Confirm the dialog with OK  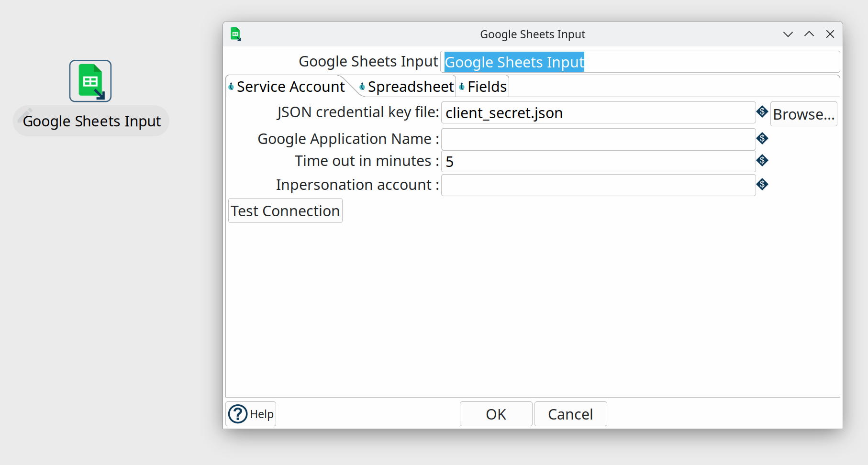496,414
